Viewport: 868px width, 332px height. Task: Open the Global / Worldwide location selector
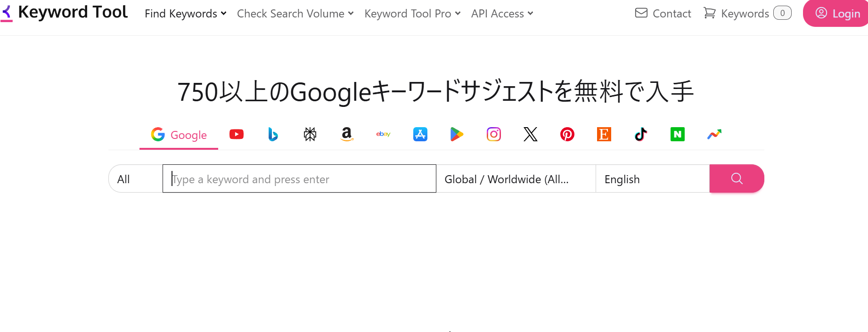(516, 179)
